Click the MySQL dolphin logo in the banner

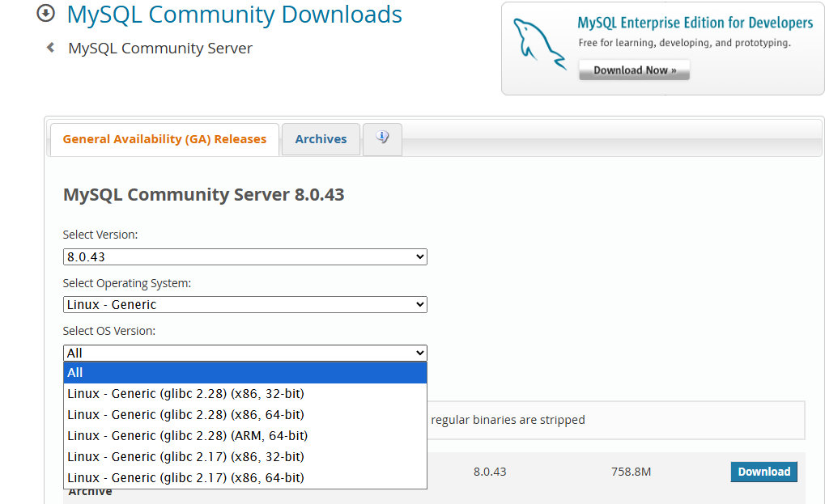point(539,44)
